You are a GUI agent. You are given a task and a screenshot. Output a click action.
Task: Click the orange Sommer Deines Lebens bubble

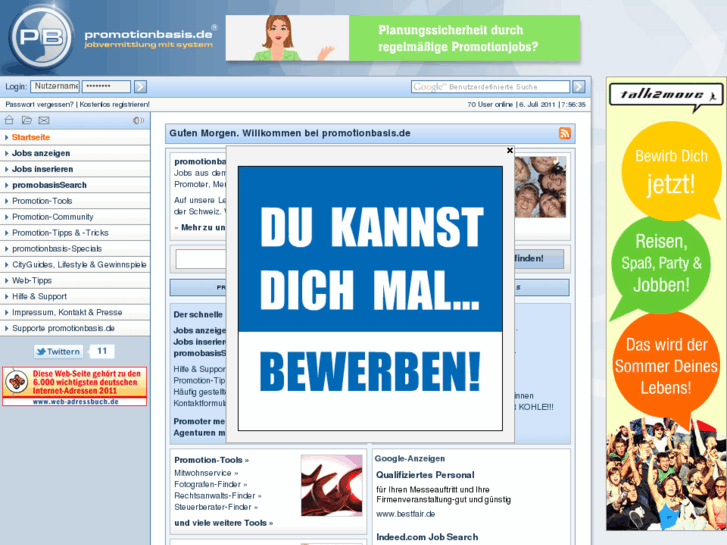coord(666,366)
